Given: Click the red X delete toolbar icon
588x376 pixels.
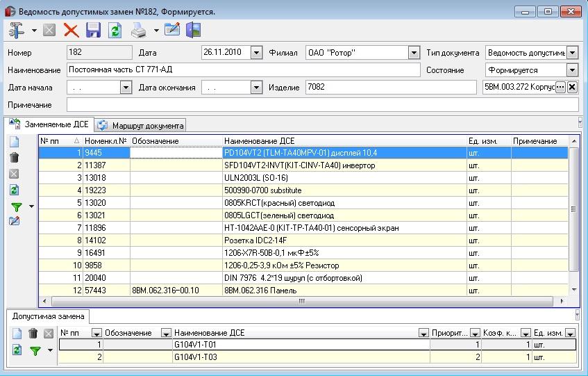Looking at the screenshot, I should [72, 31].
